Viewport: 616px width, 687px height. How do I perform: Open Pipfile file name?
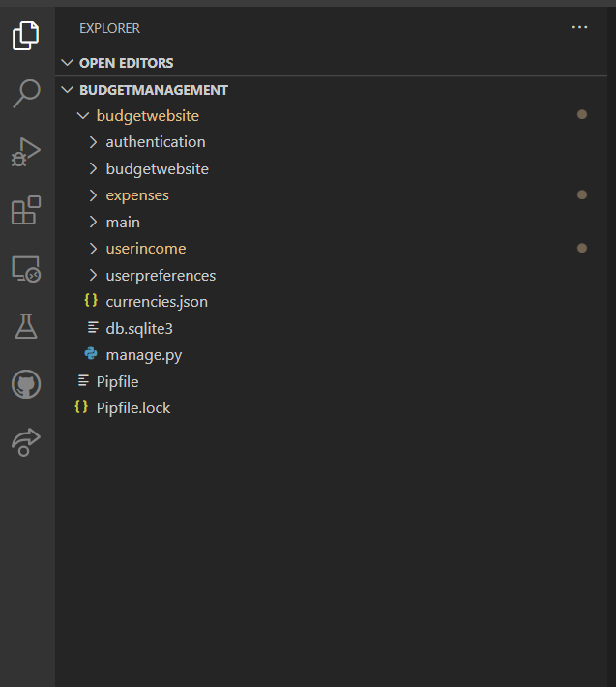pos(117,382)
